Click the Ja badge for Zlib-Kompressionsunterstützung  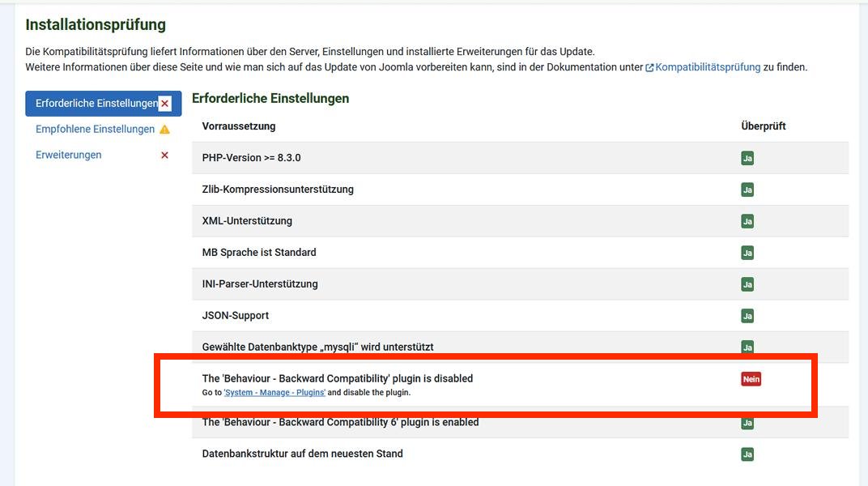[x=746, y=189]
